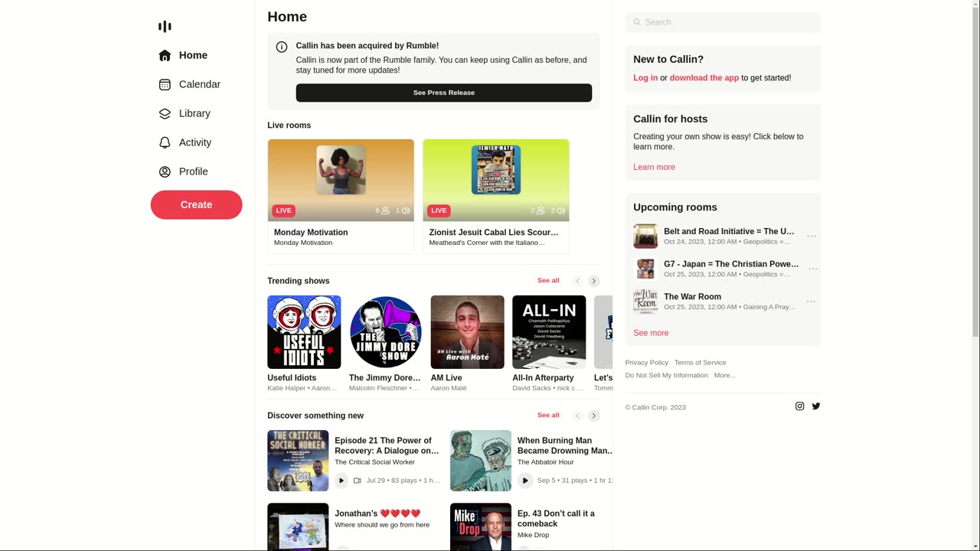980x551 pixels.
Task: Open G7 - Japan room thumbnail
Action: 645,269
